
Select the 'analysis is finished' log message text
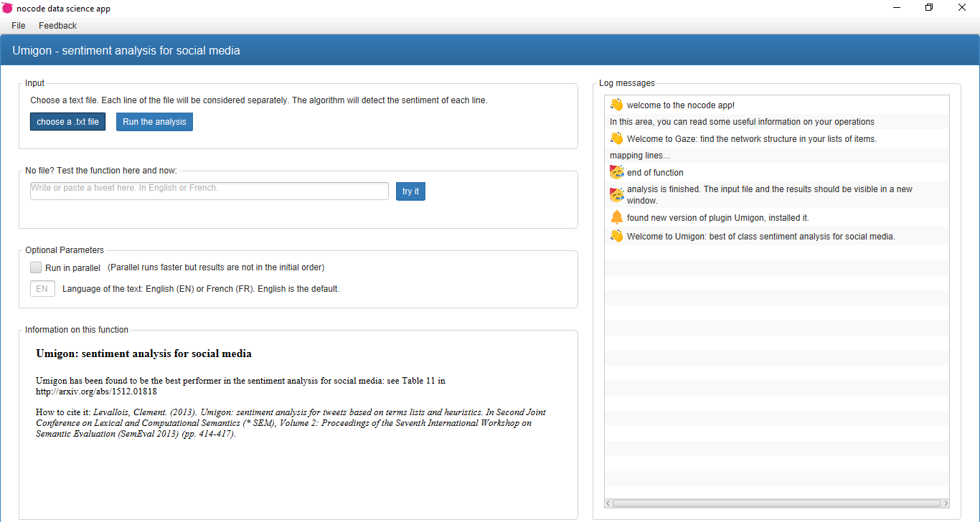coord(770,195)
